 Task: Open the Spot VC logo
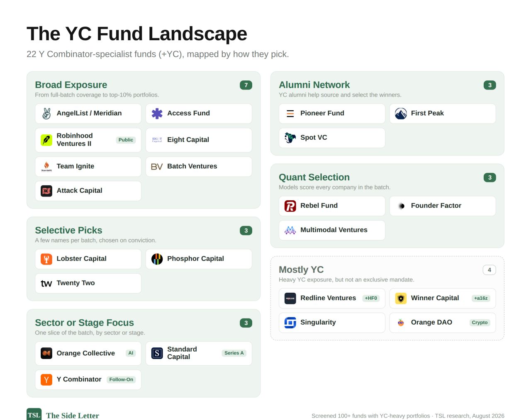[x=290, y=138]
